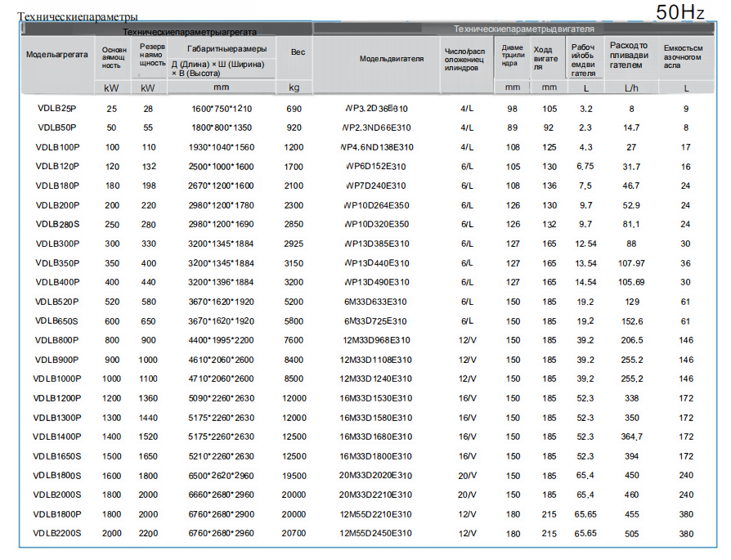Select model cell 'VDLB1650S'
The width and height of the screenshot is (731, 560).
point(57,456)
